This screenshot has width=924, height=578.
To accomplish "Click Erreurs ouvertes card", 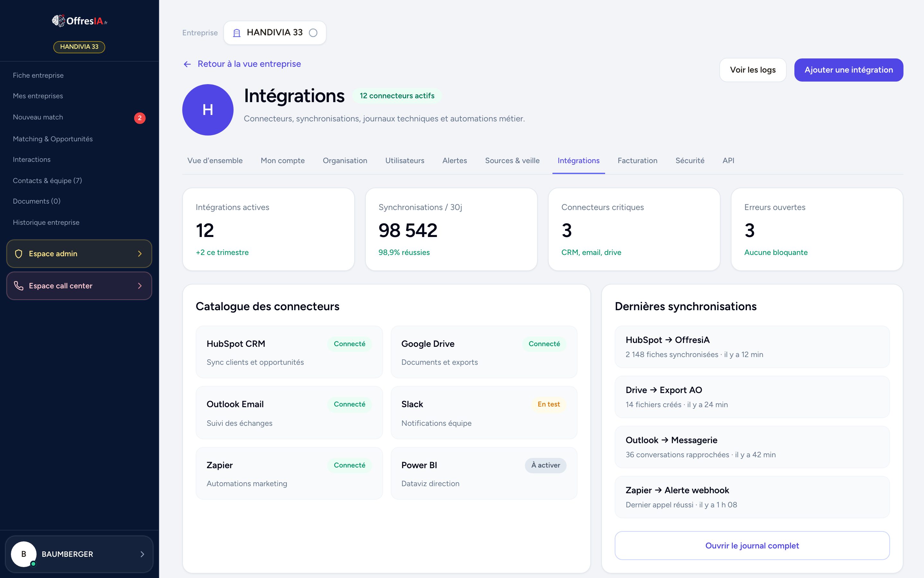I will pyautogui.click(x=817, y=229).
